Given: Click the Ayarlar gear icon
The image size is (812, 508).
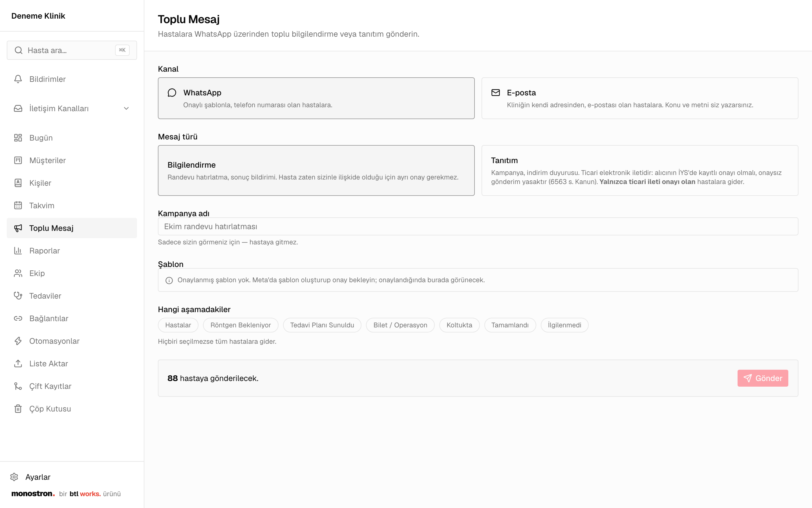Looking at the screenshot, I should [x=14, y=477].
